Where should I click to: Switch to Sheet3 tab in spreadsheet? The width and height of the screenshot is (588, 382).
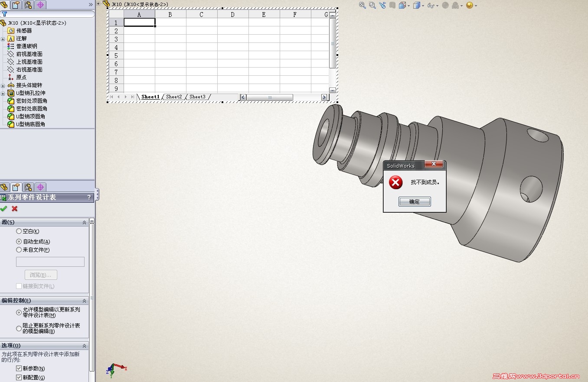[x=197, y=97]
